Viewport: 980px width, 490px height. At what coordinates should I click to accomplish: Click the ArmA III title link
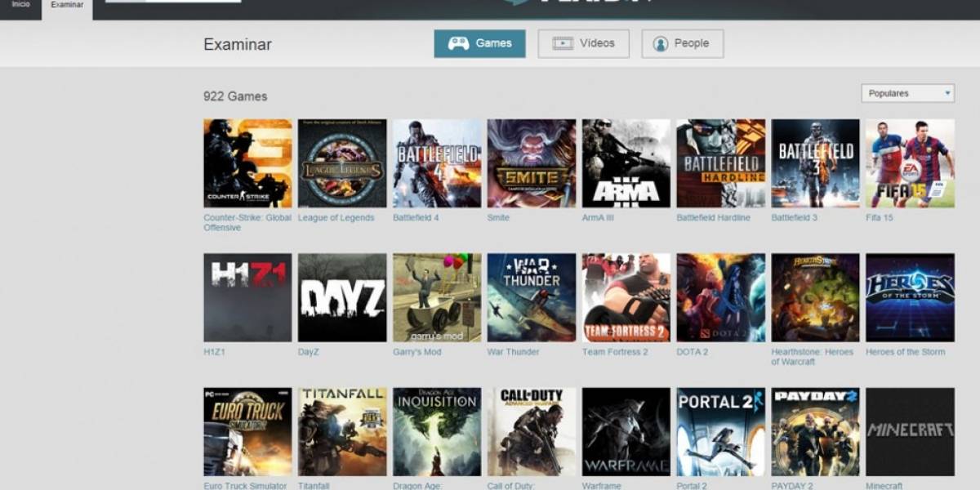click(x=598, y=218)
